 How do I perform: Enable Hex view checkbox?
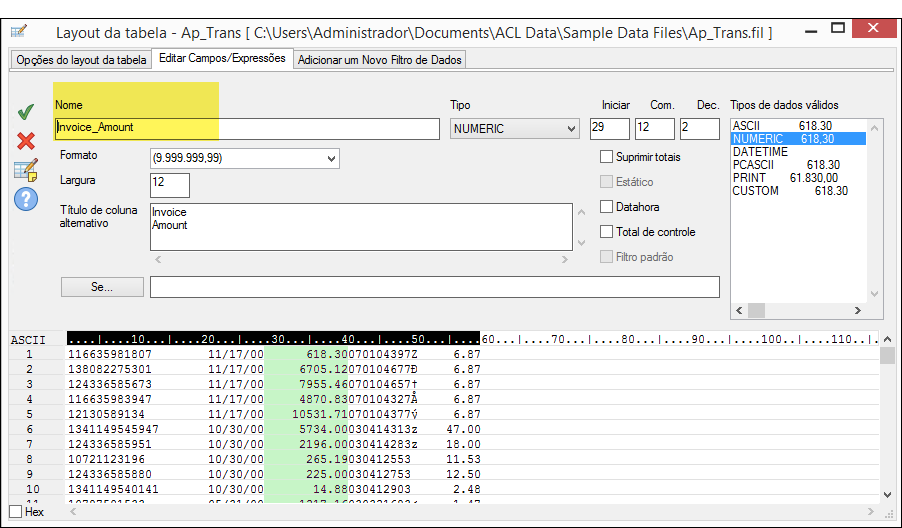pos(15,512)
